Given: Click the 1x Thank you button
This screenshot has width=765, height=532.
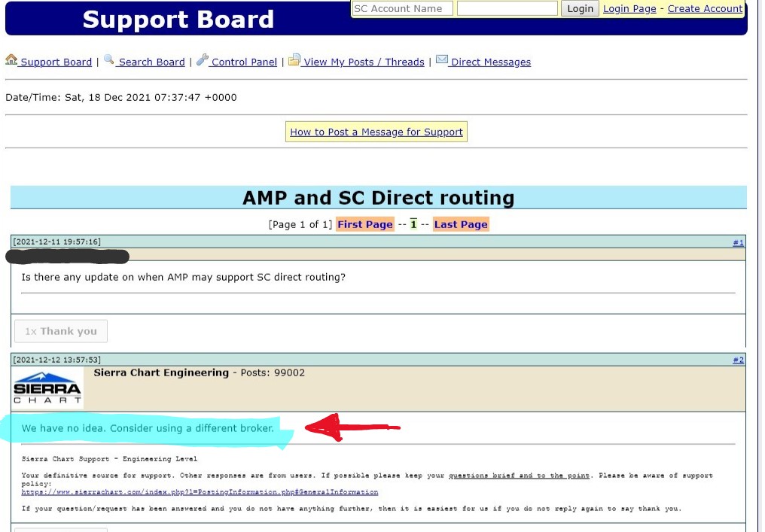Looking at the screenshot, I should 61,331.
